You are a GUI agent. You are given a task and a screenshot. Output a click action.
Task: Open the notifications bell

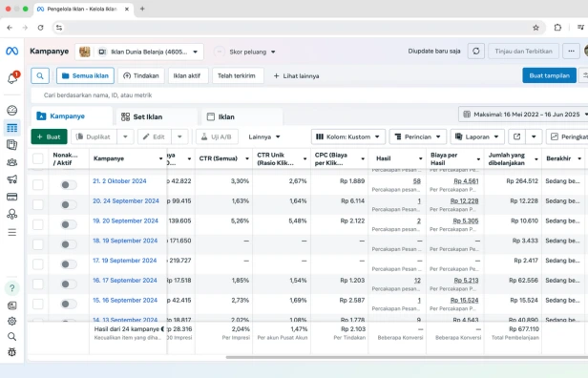point(12,78)
